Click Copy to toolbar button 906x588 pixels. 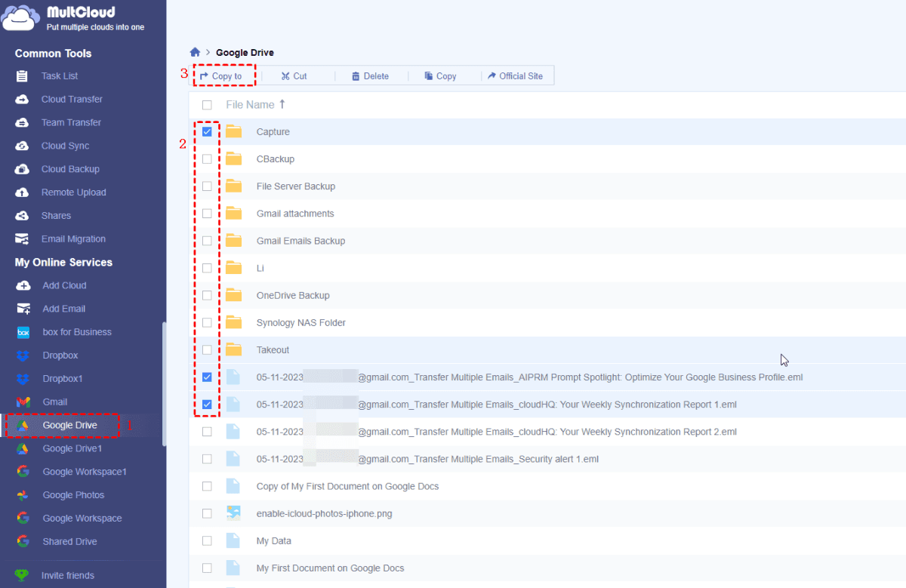tap(221, 76)
